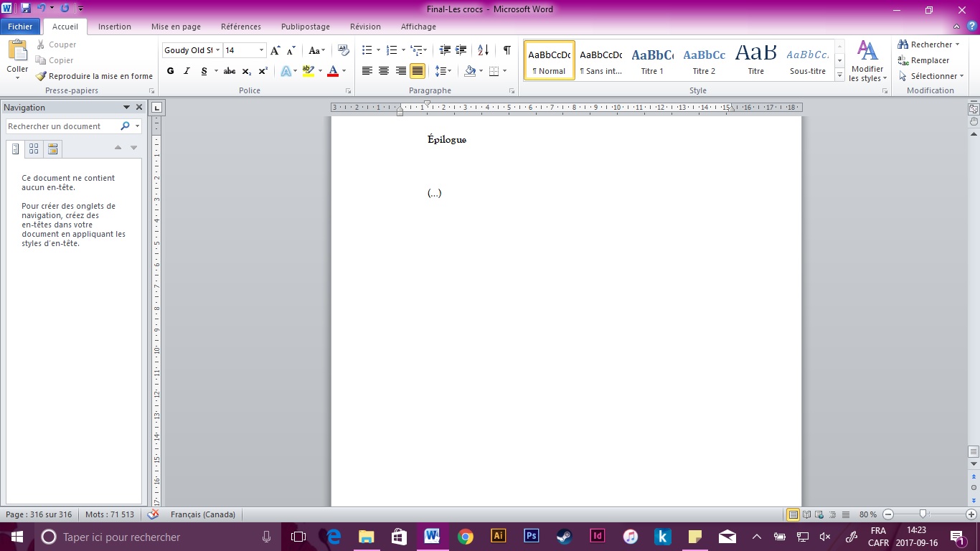Toggle justified text alignment
This screenshot has height=551, width=980.
tap(418, 71)
